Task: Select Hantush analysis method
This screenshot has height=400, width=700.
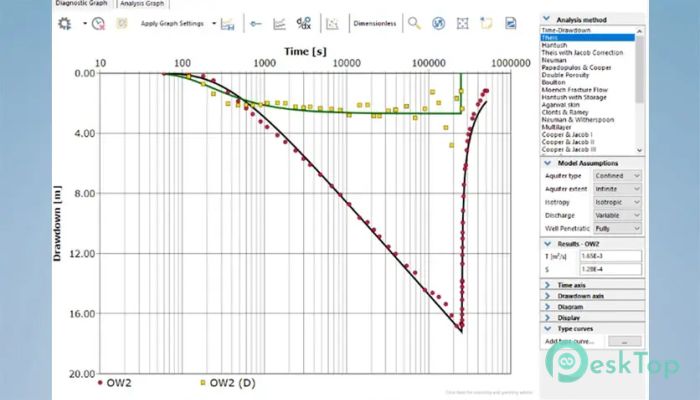Action: [x=554, y=45]
